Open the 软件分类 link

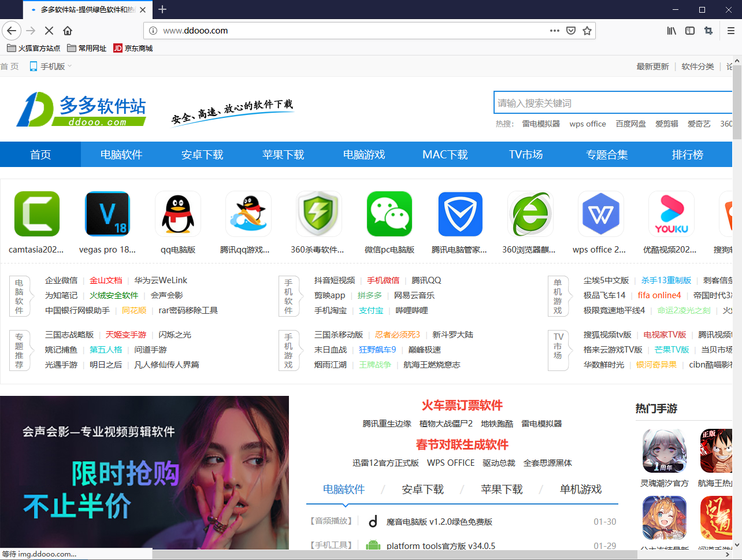pyautogui.click(x=698, y=66)
